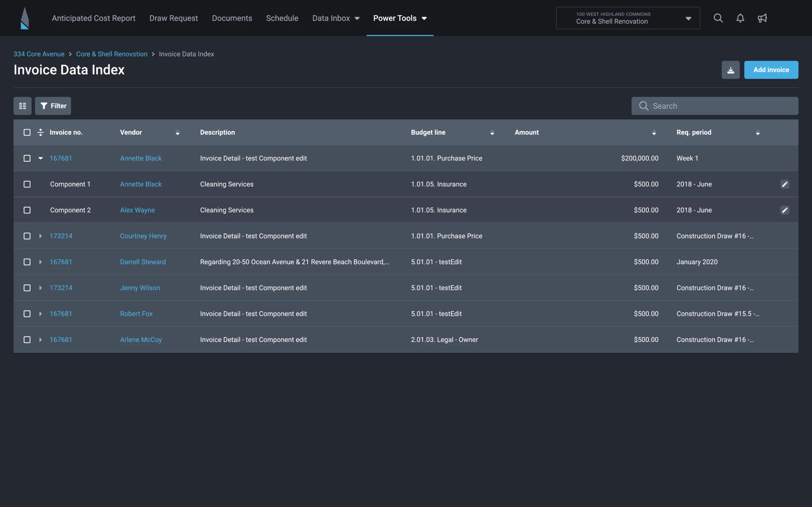Check the Component 2 row checkbox
This screenshot has width=812, height=507.
(x=27, y=210)
